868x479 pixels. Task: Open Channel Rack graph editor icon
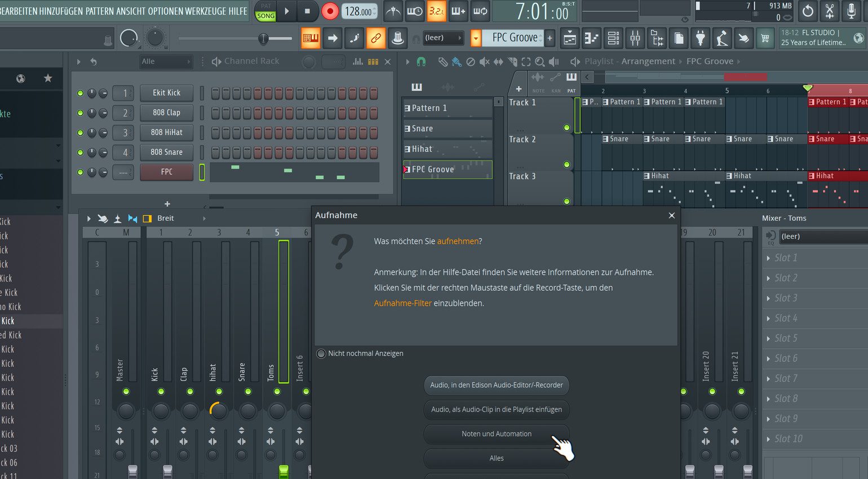357,61
